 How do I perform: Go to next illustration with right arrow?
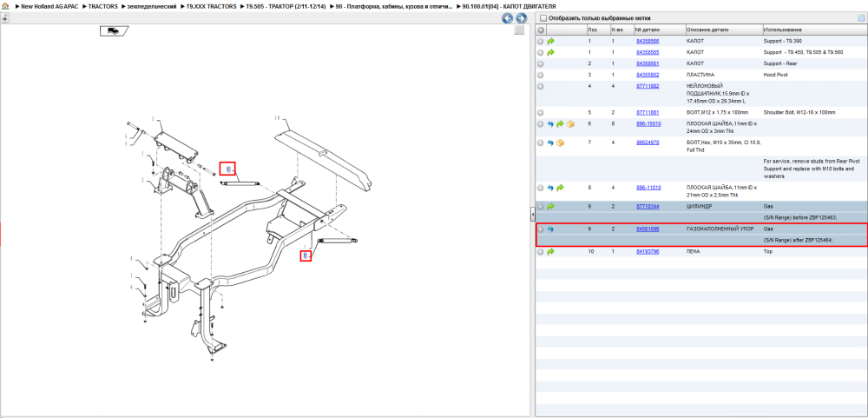point(520,18)
